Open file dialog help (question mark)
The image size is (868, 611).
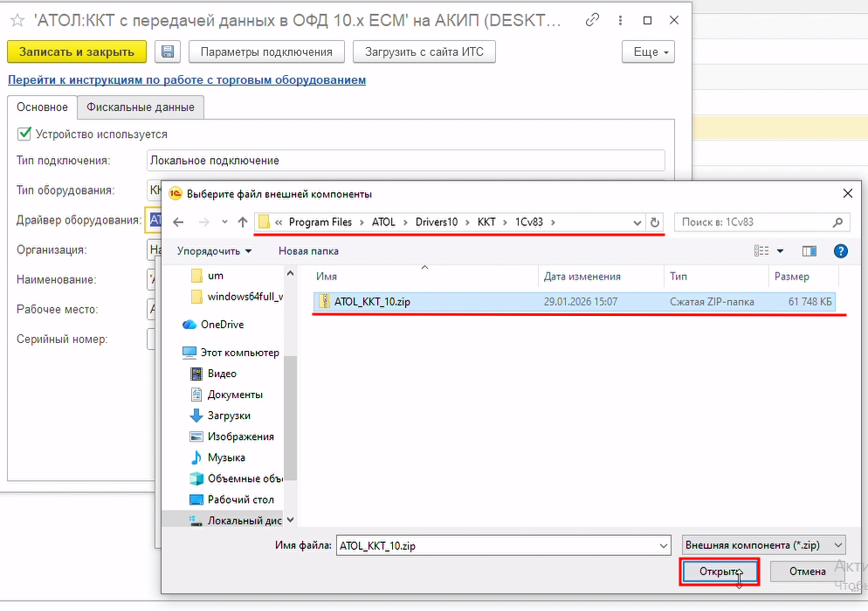pos(840,251)
